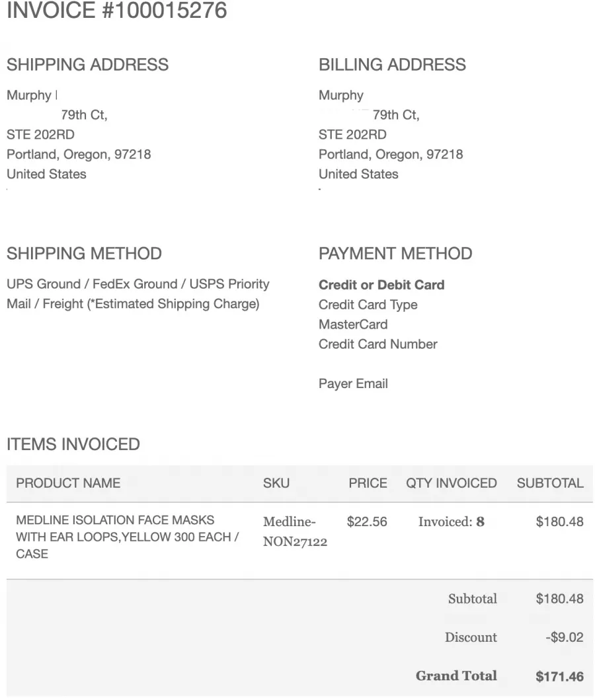Click the Billing Address heading
Viewport: 595px width, 700px height.
pyautogui.click(x=392, y=65)
